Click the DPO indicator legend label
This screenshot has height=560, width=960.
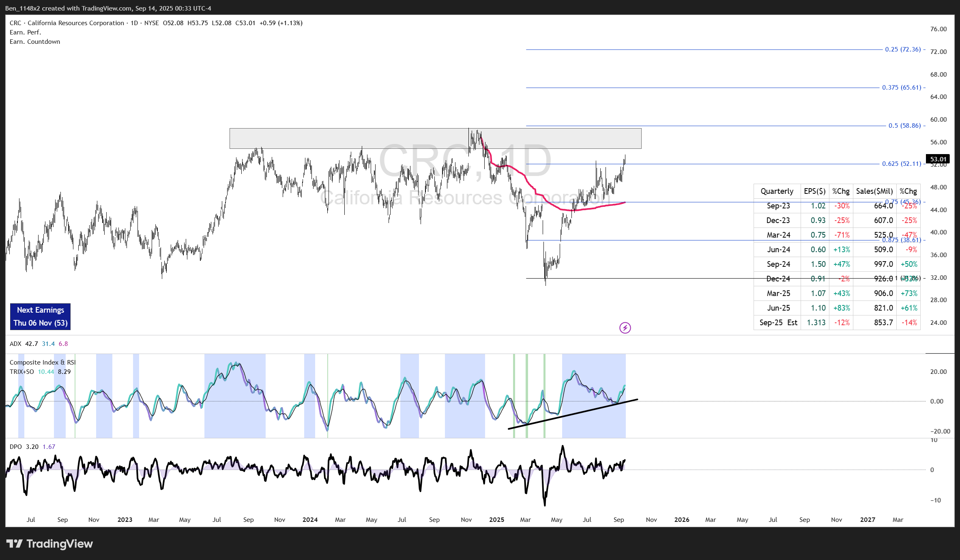point(16,447)
